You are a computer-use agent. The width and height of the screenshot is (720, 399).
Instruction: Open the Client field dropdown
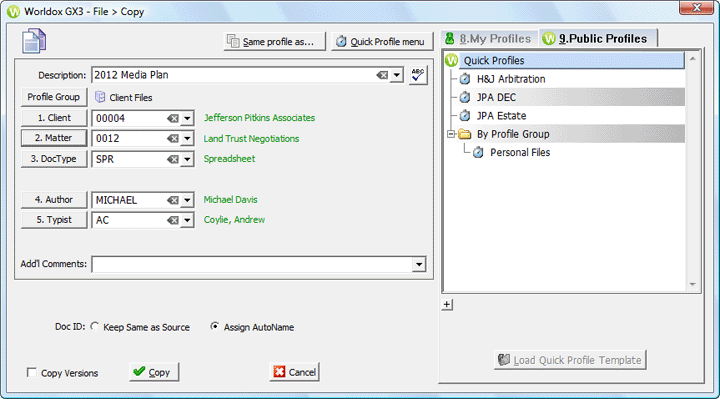point(187,118)
